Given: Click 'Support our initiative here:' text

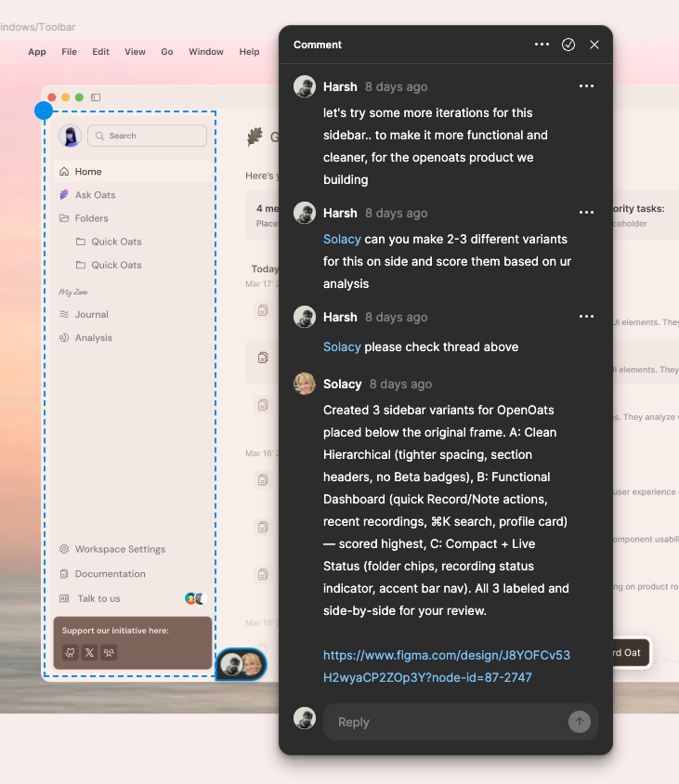Looking at the screenshot, I should pyautogui.click(x=115, y=631).
